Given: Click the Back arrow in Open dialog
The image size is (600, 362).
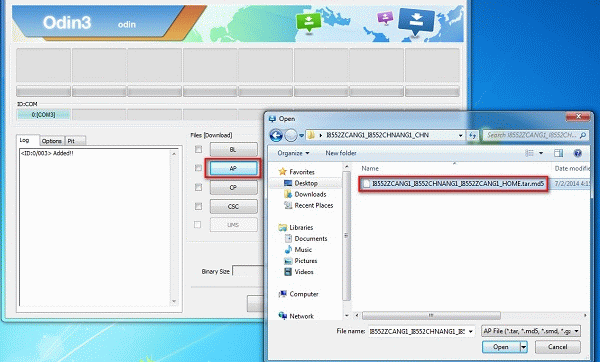Looking at the screenshot, I should (x=276, y=135).
